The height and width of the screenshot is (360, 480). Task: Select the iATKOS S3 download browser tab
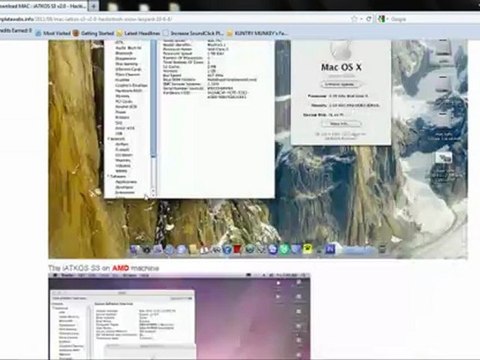coord(43,6)
